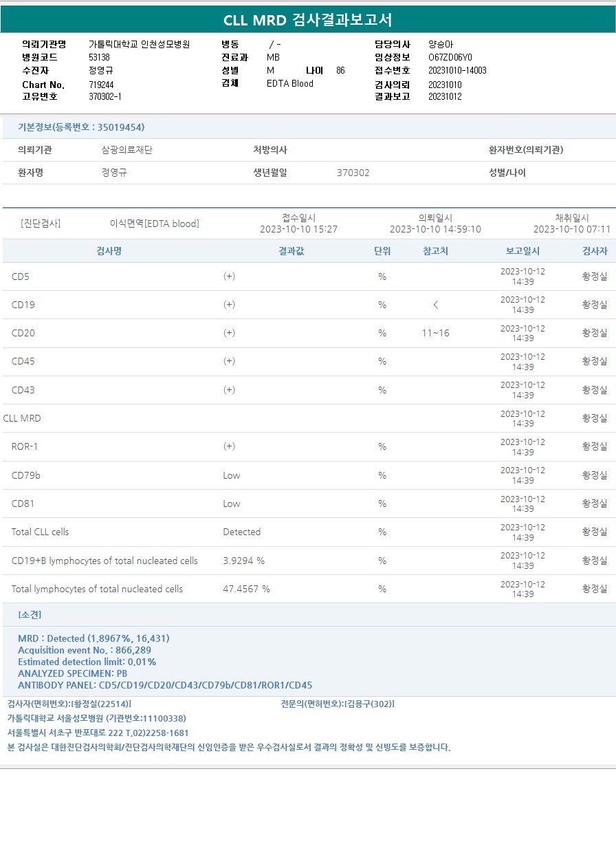Click the '성별/나이' label in basic info

(507, 173)
